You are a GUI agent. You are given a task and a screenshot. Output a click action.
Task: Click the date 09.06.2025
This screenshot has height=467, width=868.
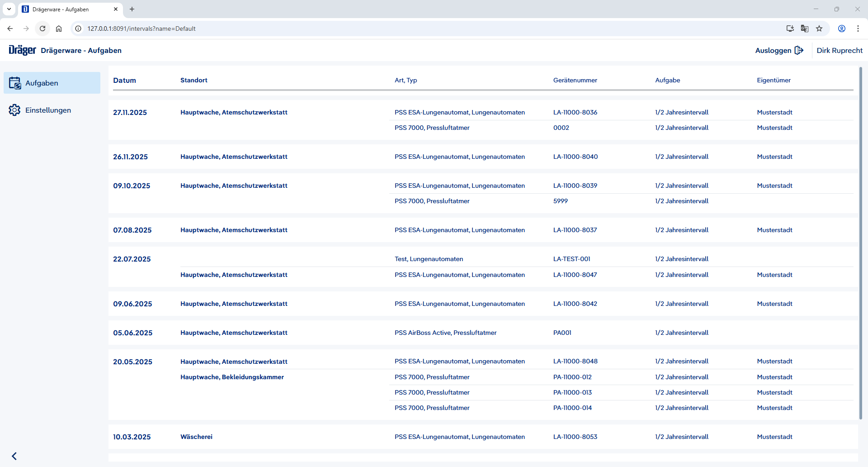pos(132,304)
